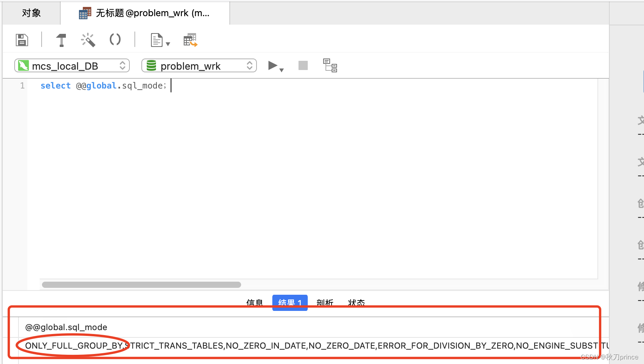
Task: Switch to the 对象 tab
Action: click(31, 13)
